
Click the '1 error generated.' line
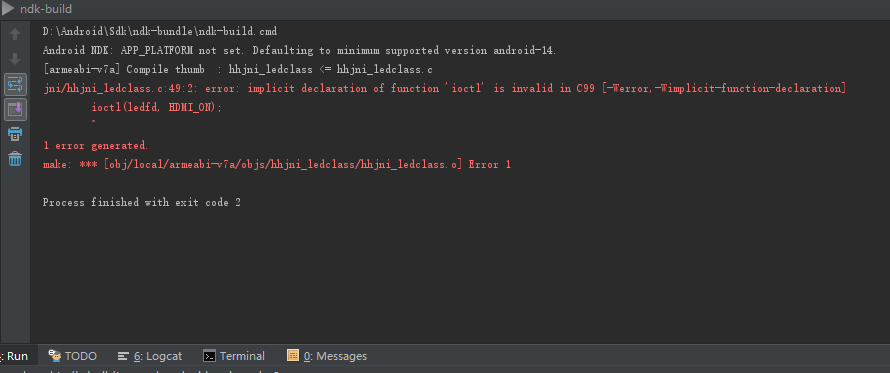click(95, 146)
